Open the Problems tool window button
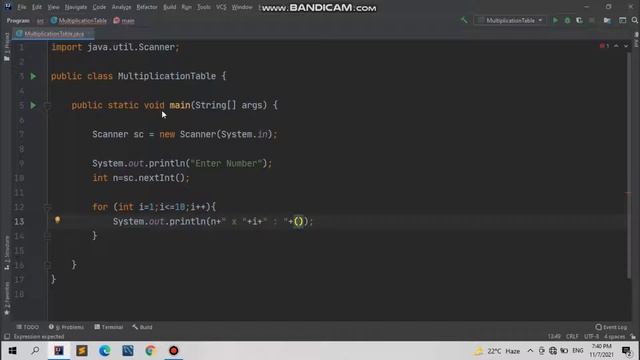This screenshot has width=640, height=360. [66, 327]
